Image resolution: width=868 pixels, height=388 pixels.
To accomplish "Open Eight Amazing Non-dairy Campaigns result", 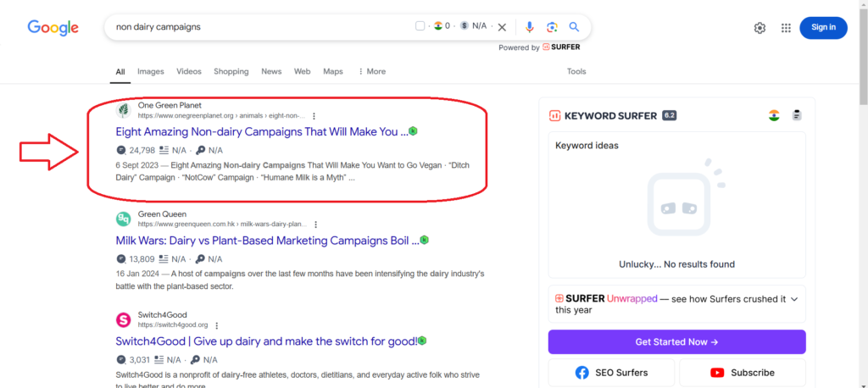I will pos(262,131).
